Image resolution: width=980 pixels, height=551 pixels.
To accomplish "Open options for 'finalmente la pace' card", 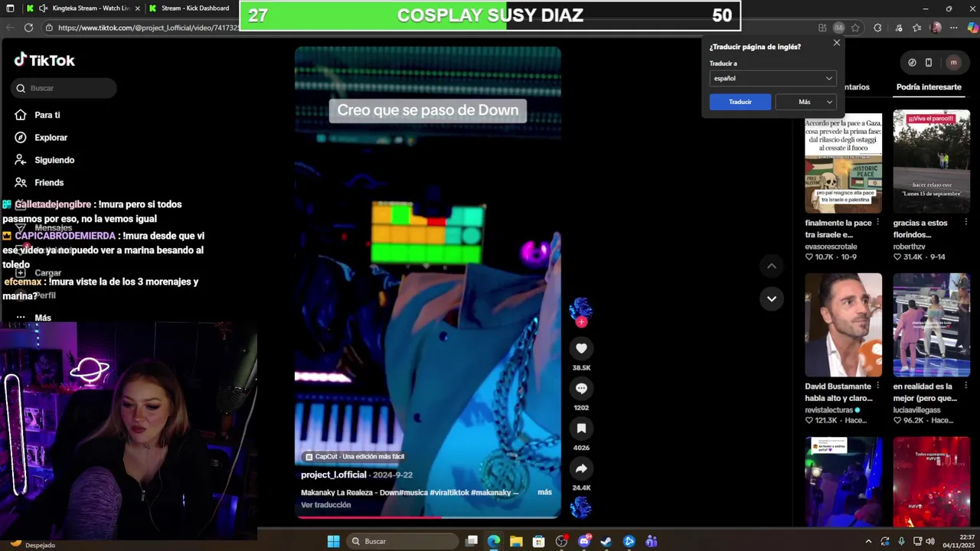I will (x=877, y=223).
